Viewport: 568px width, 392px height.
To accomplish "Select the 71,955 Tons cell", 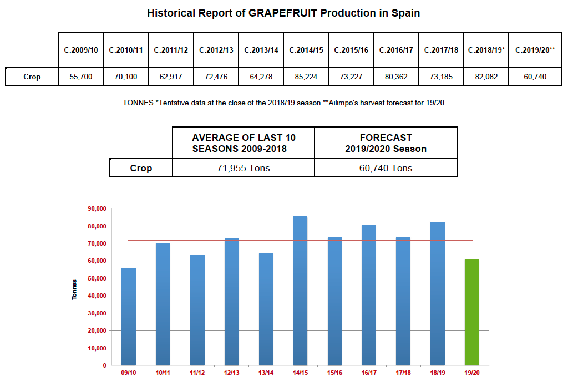I will [x=244, y=168].
